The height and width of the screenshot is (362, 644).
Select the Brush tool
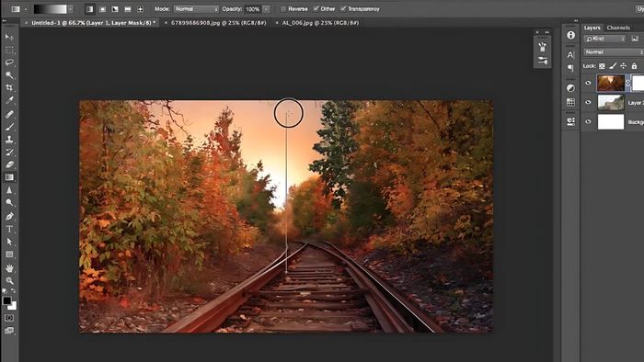(x=9, y=127)
